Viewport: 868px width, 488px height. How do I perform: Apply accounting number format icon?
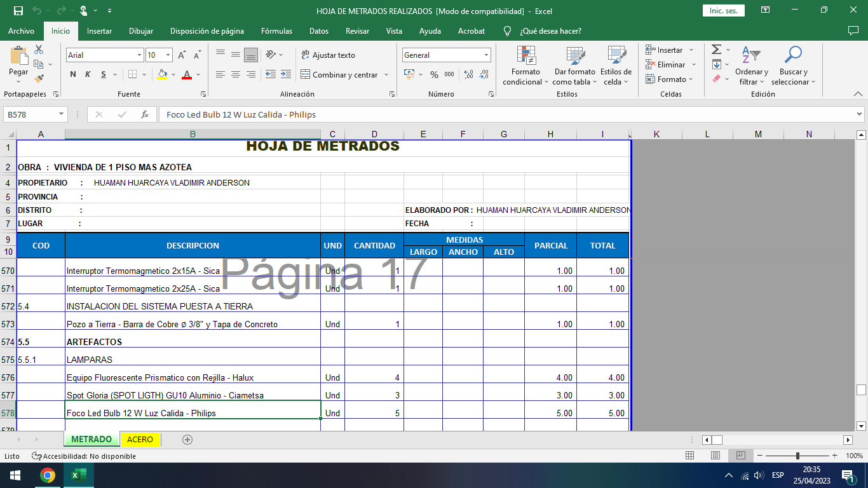pyautogui.click(x=409, y=74)
